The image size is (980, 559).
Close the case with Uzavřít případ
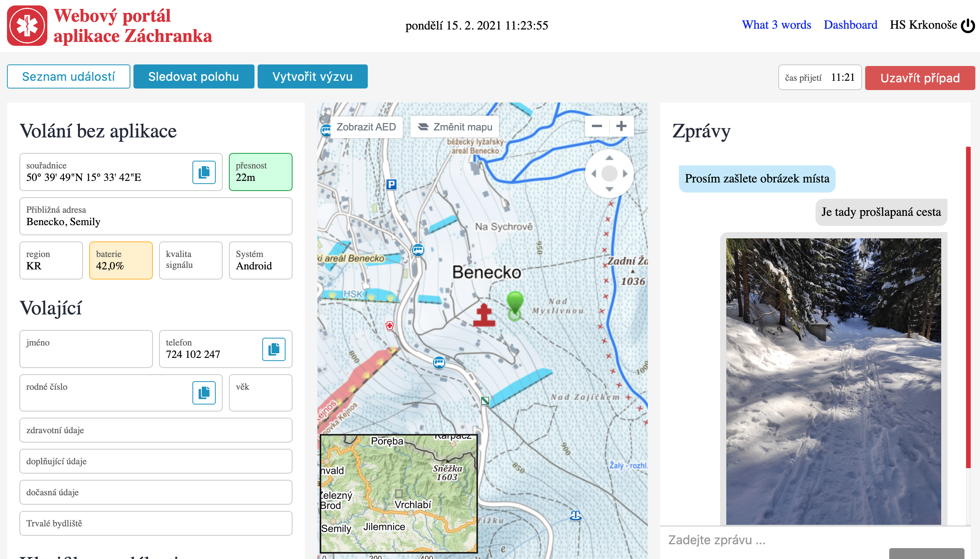click(920, 78)
